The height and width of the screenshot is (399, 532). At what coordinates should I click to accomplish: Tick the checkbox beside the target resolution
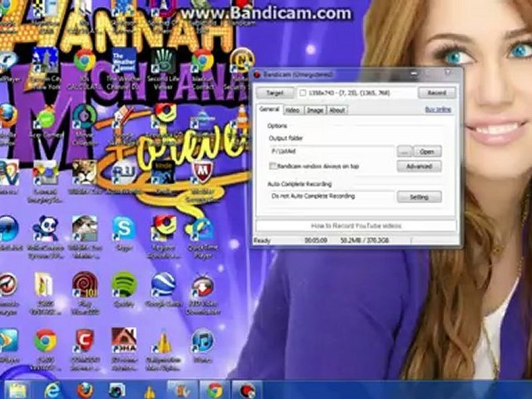pos(303,93)
